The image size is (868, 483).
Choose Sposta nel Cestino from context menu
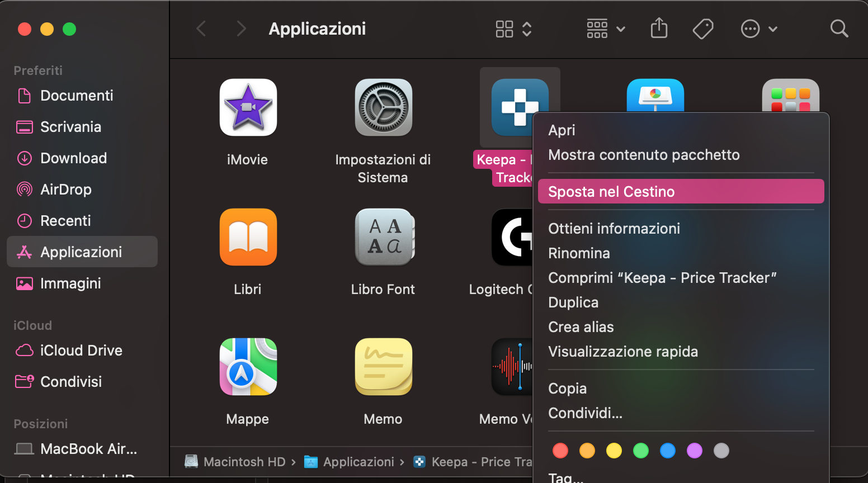(612, 191)
